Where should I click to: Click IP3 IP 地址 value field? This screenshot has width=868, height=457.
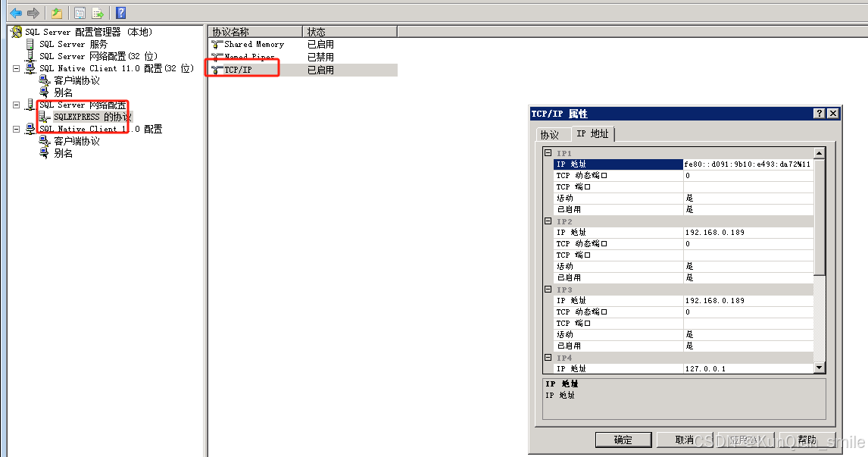click(x=748, y=300)
